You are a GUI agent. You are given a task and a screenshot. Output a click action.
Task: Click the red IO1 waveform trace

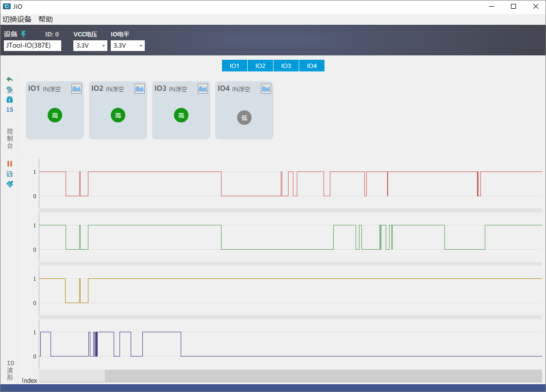click(290, 184)
